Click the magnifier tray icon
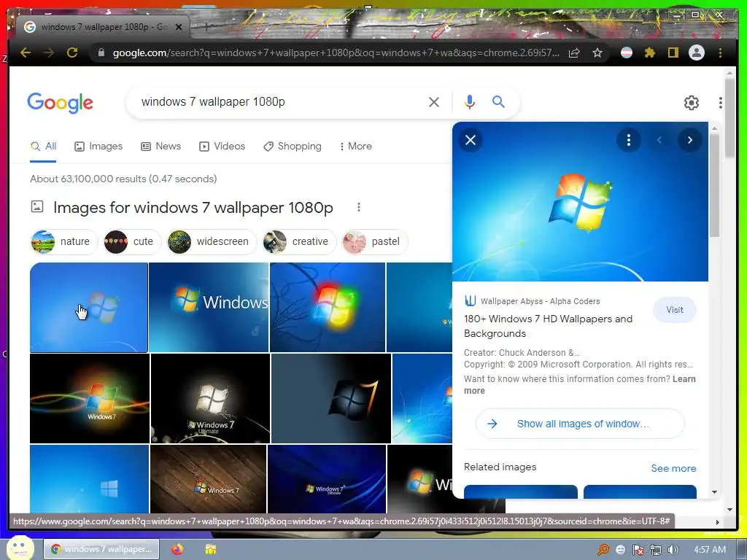Screen dimensions: 747x560 pos(603,550)
